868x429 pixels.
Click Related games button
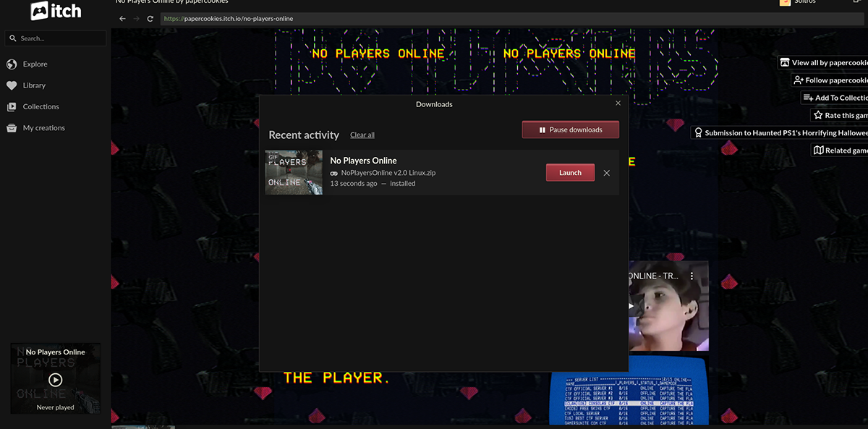click(839, 150)
